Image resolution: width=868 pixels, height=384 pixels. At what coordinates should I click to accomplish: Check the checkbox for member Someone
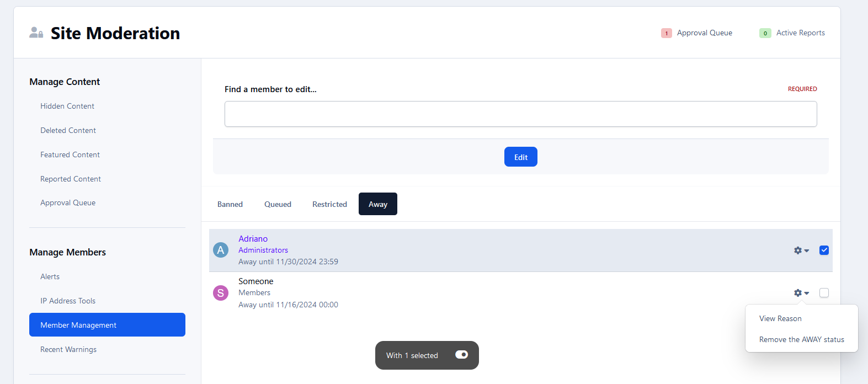click(824, 293)
